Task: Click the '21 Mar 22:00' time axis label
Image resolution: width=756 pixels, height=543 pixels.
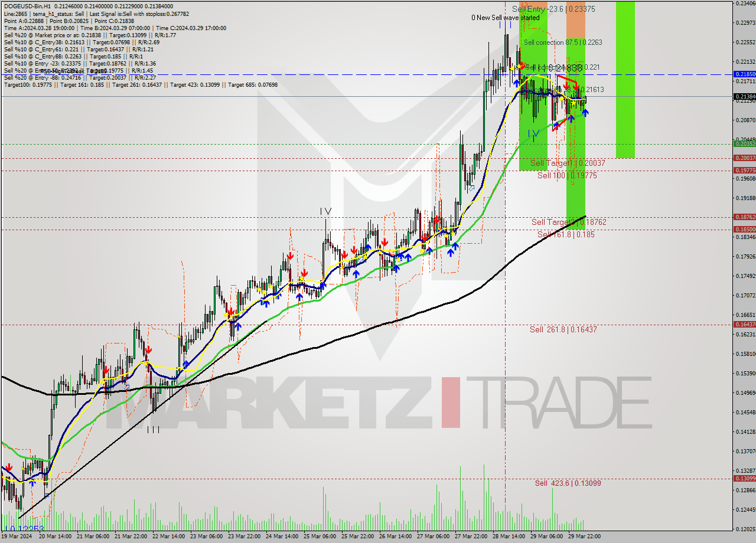Action: 132,537
